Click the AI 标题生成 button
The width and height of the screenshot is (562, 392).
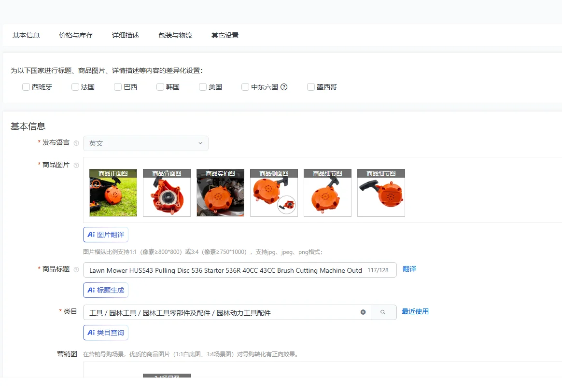point(106,290)
